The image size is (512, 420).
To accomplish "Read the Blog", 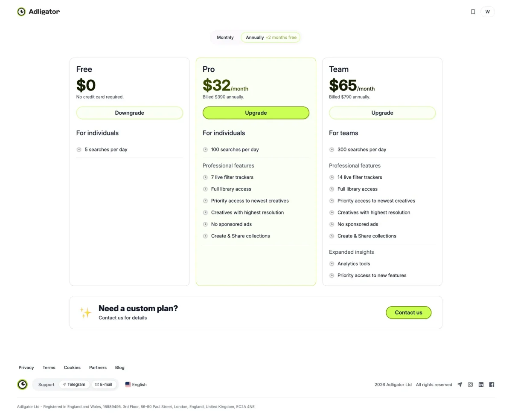I will pyautogui.click(x=119, y=367).
